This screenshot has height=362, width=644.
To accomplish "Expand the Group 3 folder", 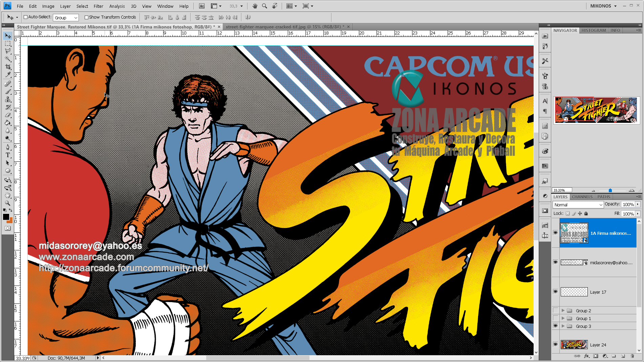I will click(x=563, y=326).
